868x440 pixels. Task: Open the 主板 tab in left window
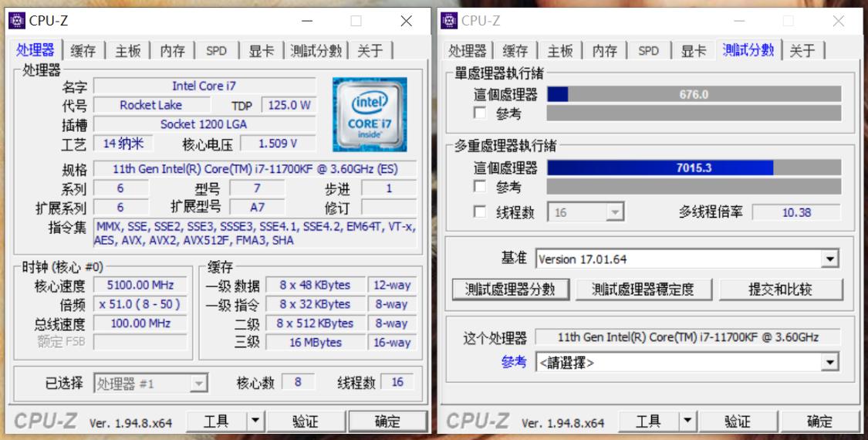(x=128, y=51)
